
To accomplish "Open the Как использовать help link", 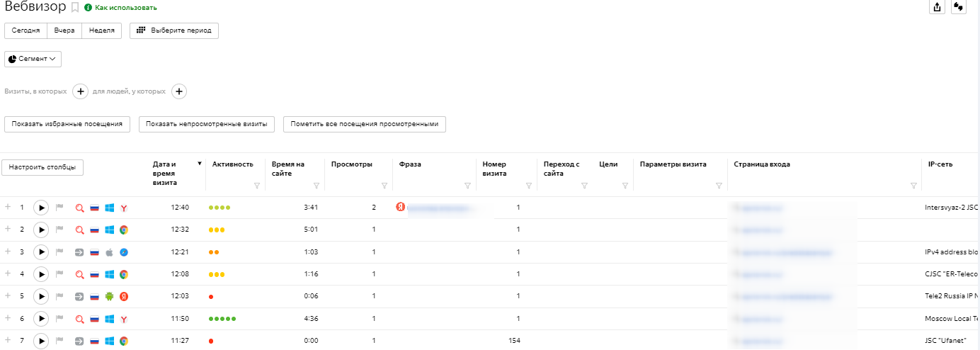I will coord(125,8).
